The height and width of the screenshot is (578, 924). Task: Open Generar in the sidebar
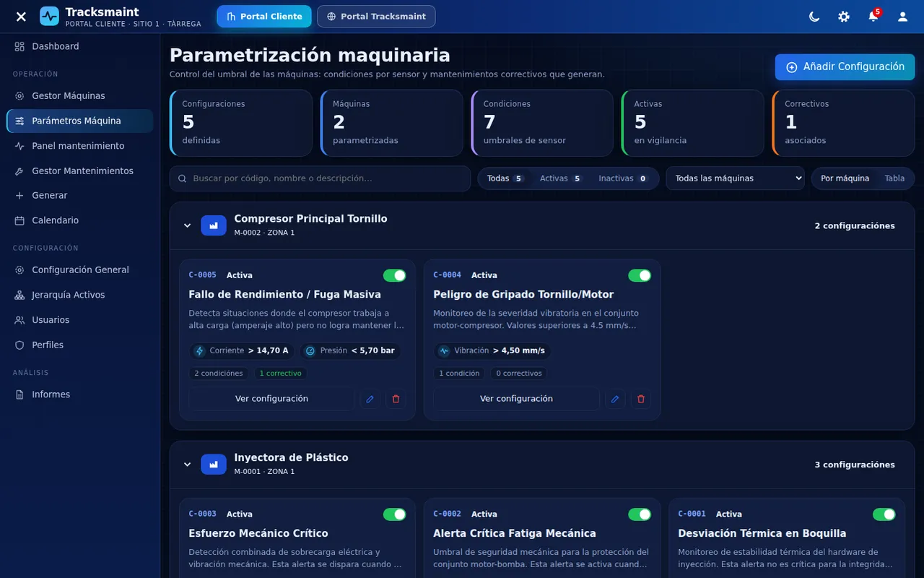[79, 195]
